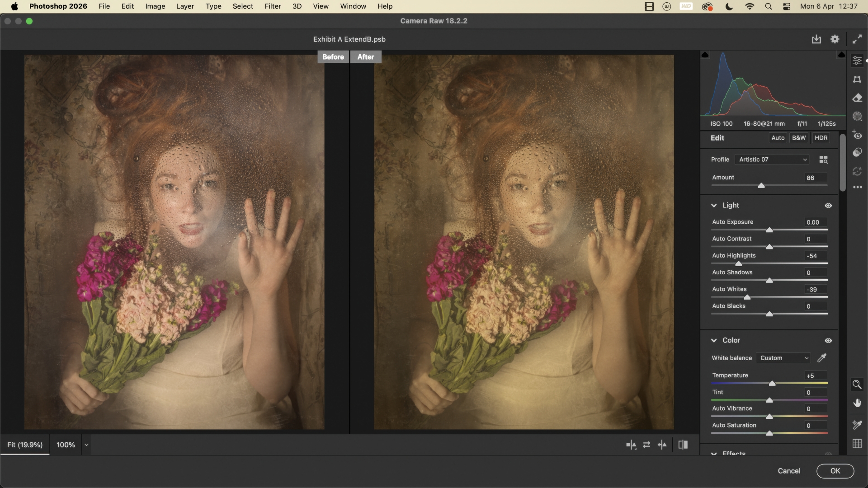Toggle Color panel visibility eye

point(828,341)
